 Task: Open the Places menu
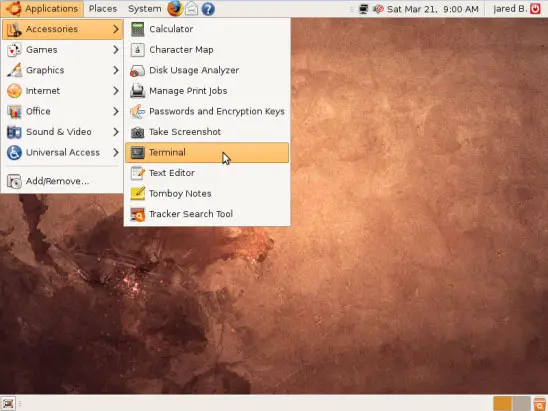(x=103, y=9)
